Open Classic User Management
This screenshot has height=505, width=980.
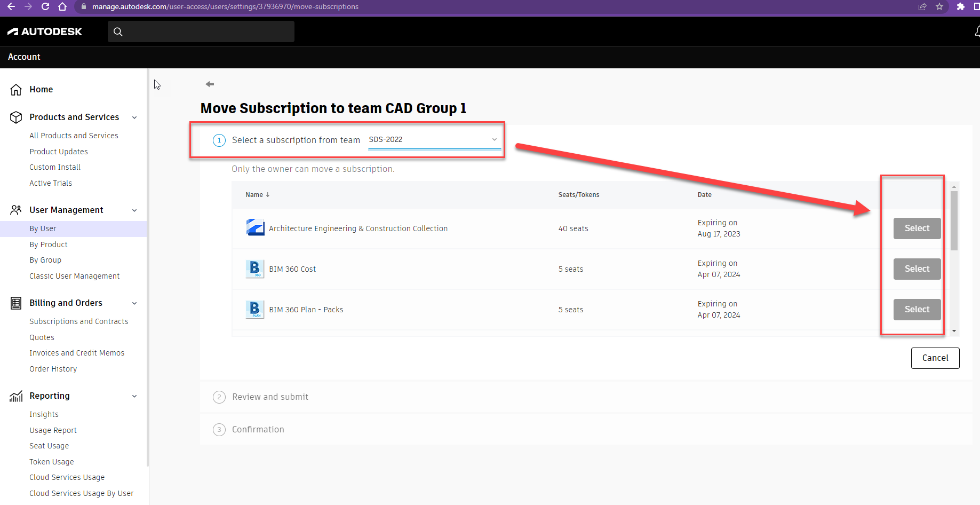tap(74, 276)
